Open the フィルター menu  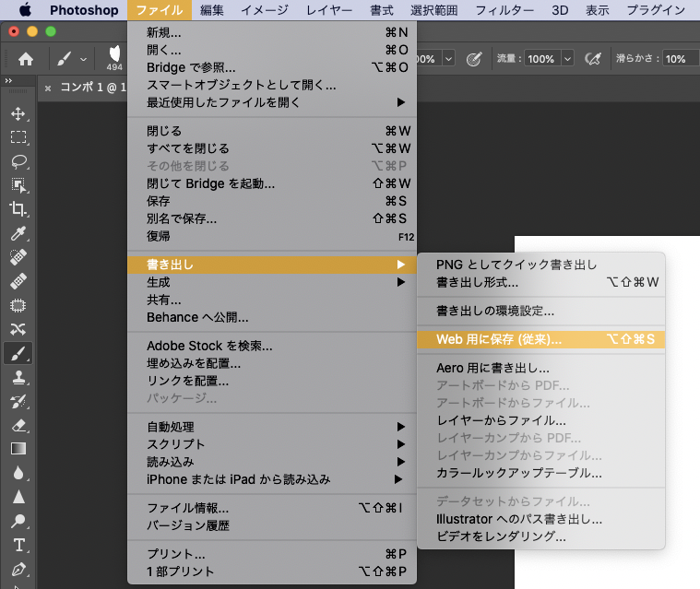tap(504, 10)
